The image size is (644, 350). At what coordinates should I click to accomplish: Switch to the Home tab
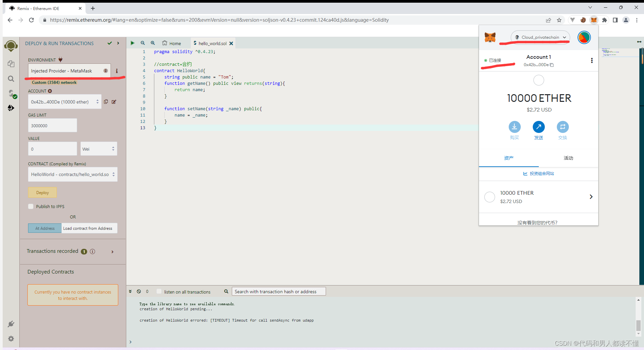tap(172, 43)
